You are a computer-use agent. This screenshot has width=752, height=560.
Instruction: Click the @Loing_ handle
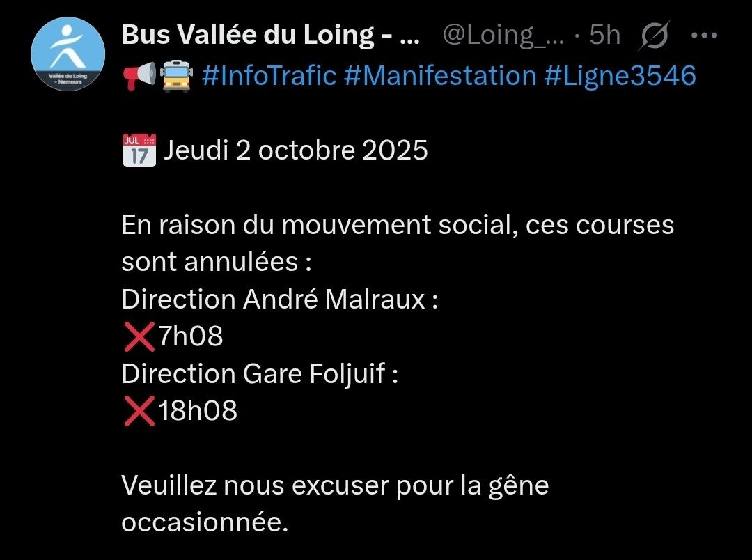pyautogui.click(x=504, y=35)
